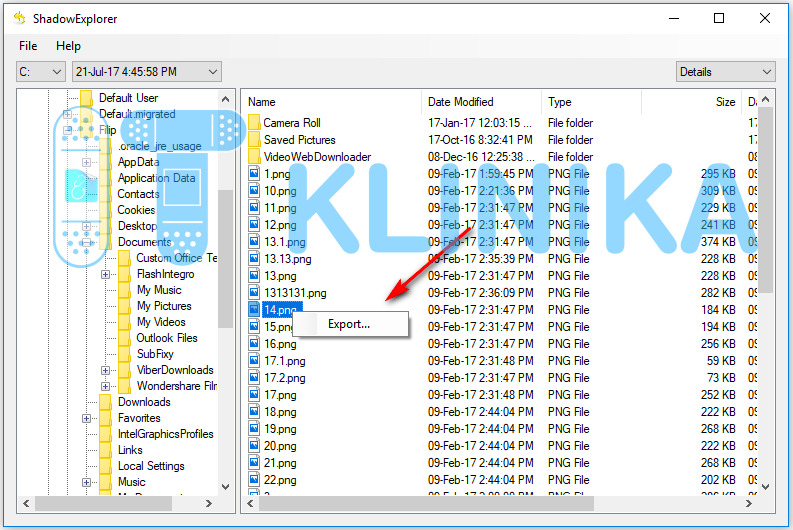Click the 19.png file icon
The width and height of the screenshot is (793, 530).
click(x=254, y=429)
